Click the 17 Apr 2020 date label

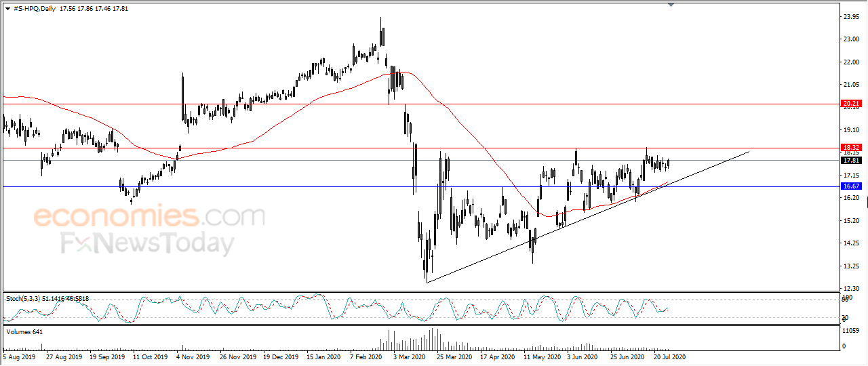498,356
